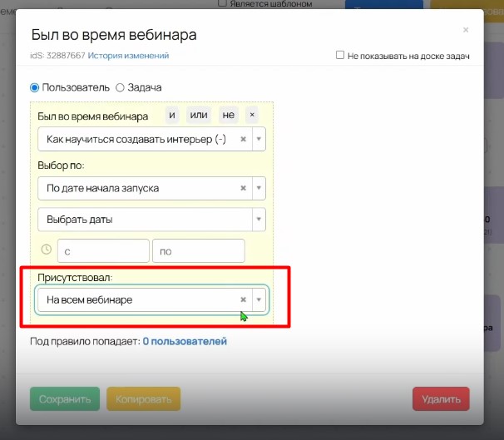Click the clock icon beside date fields
The width and height of the screenshot is (504, 440).
click(47, 250)
